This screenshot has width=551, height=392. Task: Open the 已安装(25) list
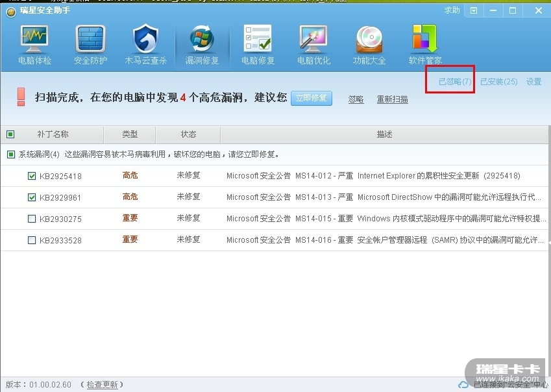(498, 82)
